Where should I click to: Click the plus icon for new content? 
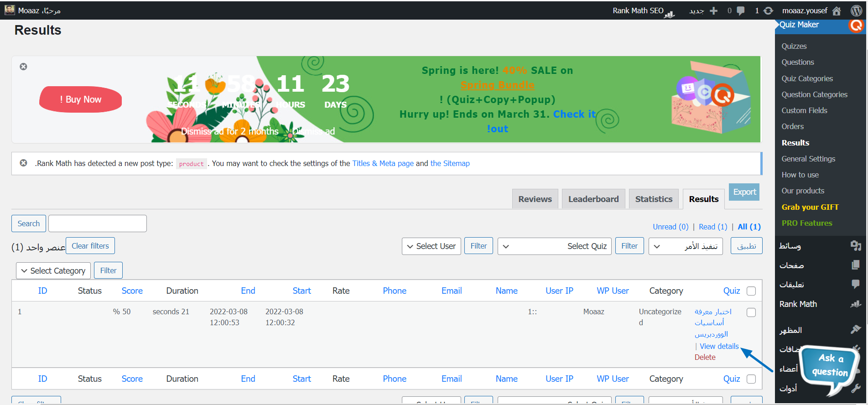pos(714,11)
